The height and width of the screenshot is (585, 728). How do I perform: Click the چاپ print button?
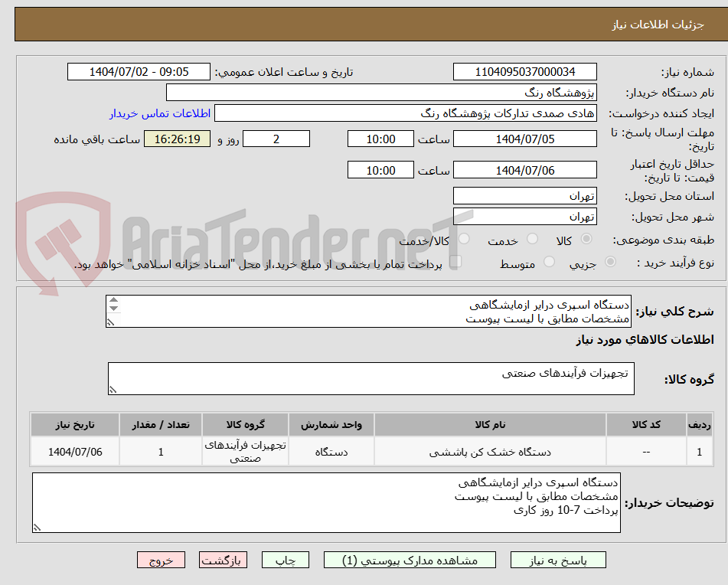[285, 560]
